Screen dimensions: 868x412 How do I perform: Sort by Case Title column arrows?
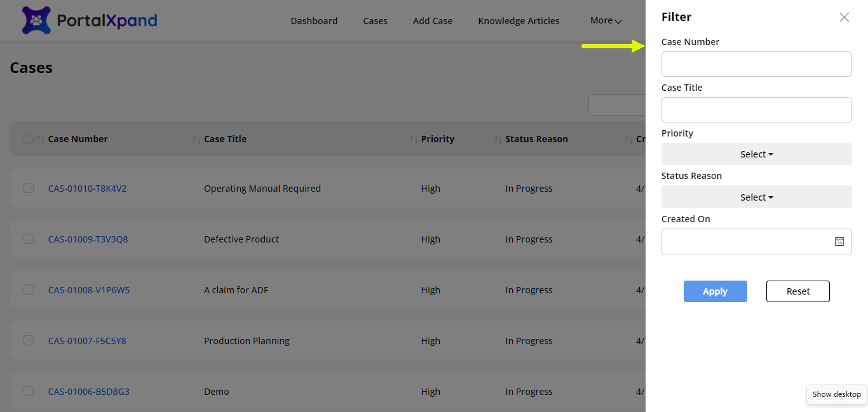(197, 139)
